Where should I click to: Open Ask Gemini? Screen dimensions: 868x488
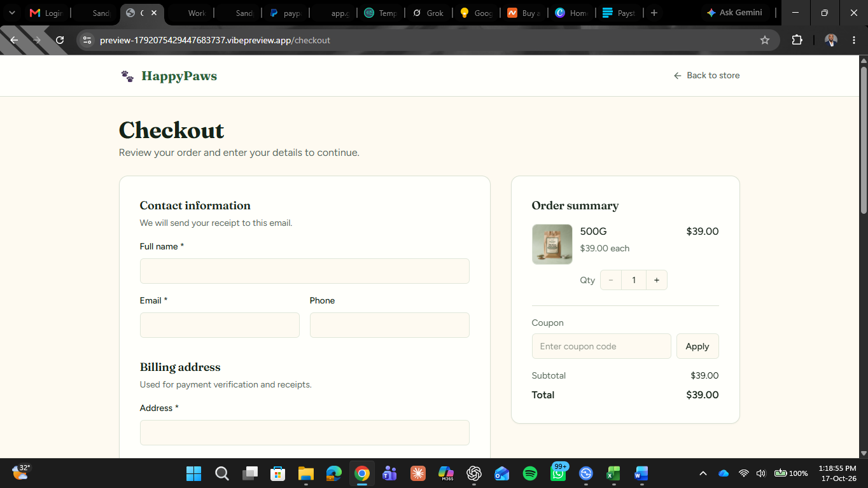[734, 13]
